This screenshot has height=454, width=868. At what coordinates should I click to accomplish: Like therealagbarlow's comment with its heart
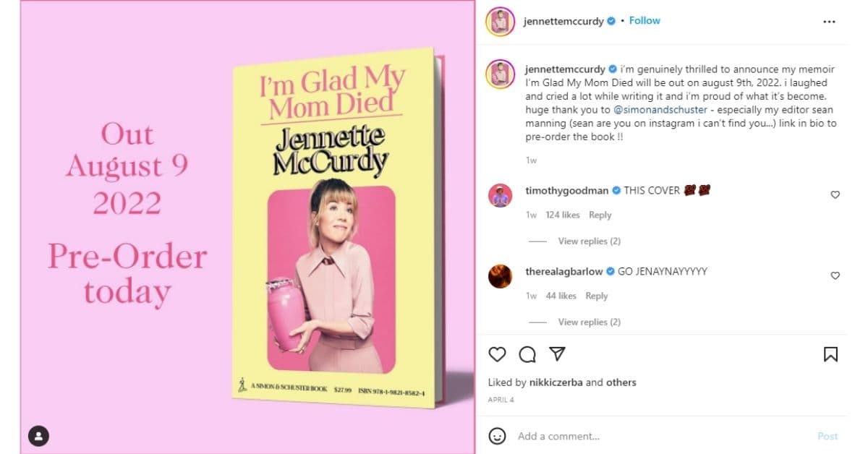click(x=835, y=275)
